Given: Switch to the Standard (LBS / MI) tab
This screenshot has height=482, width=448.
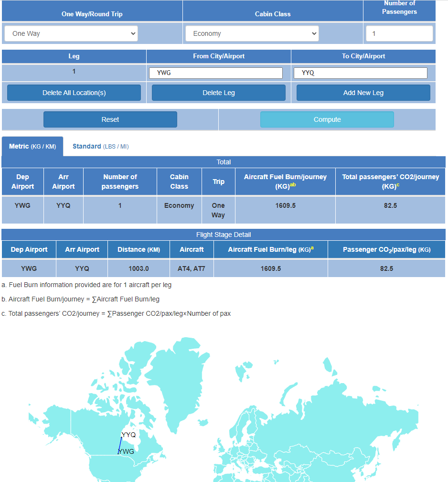Looking at the screenshot, I should 100,147.
